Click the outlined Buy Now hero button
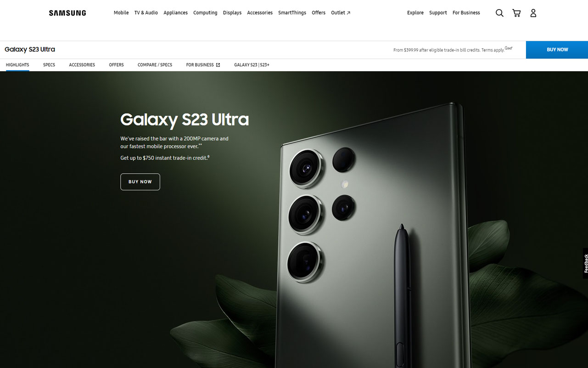588x368 pixels. click(140, 182)
